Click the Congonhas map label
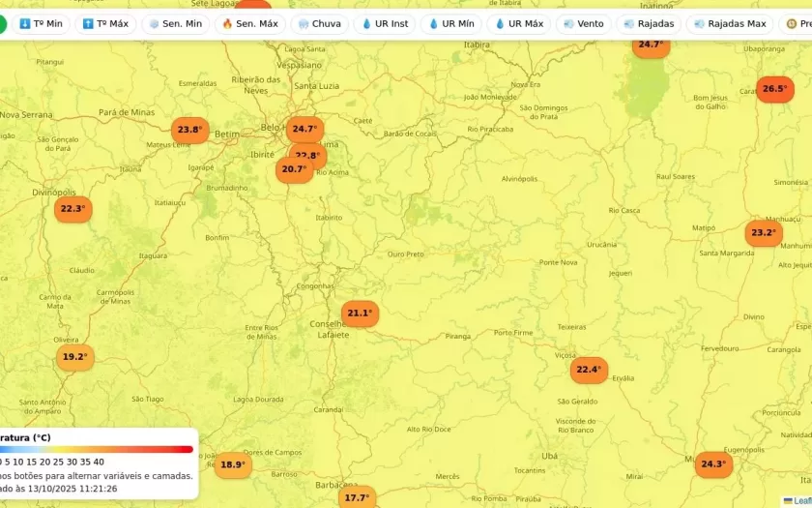The width and height of the screenshot is (812, 508). [x=315, y=286]
